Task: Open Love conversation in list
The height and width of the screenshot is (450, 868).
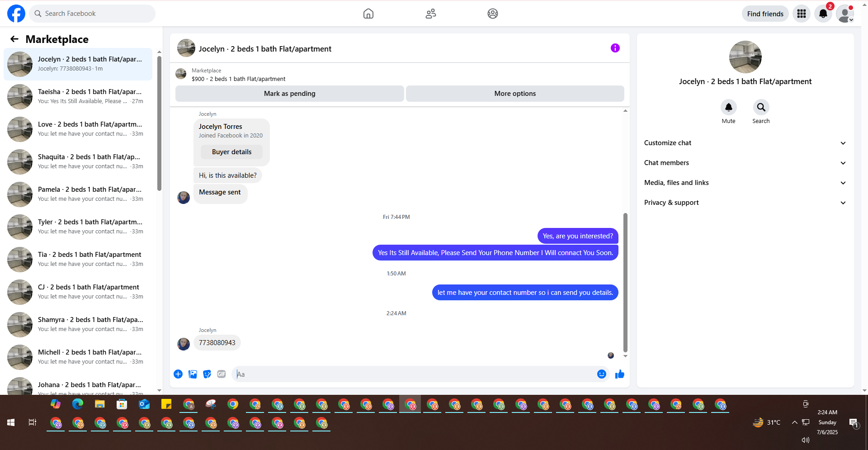Action: coord(78,129)
